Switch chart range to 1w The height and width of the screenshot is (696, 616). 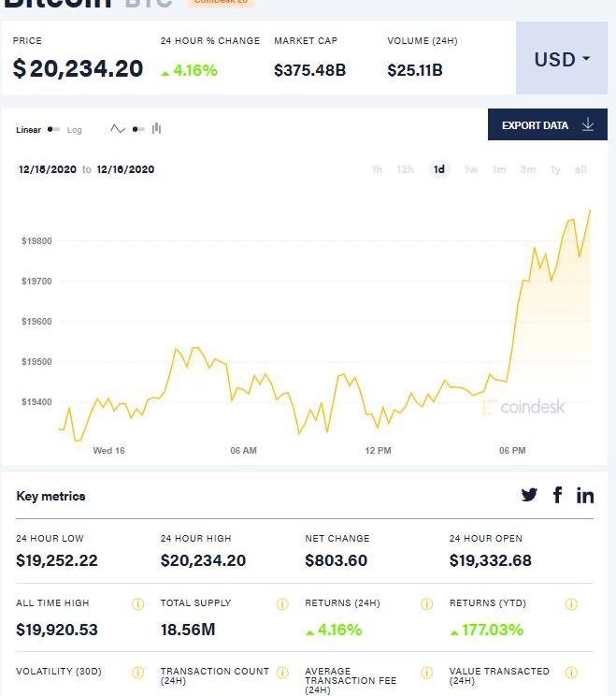tap(471, 169)
